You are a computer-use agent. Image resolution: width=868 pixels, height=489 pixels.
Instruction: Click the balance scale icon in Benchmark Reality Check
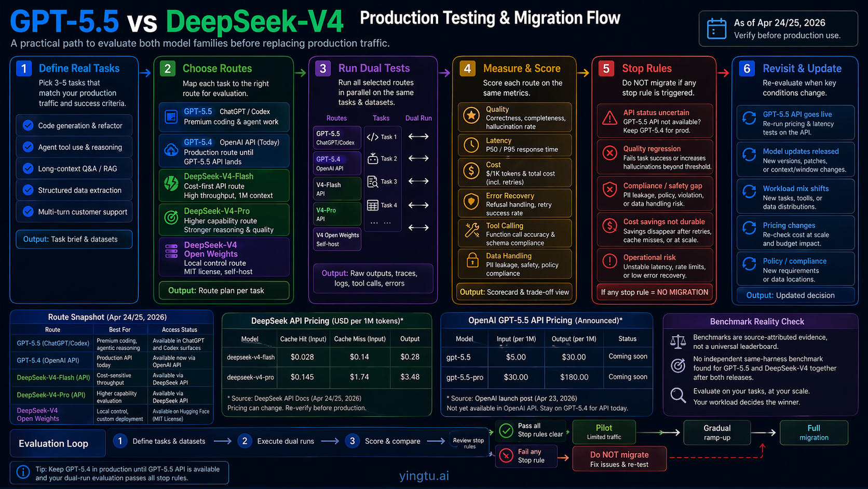coord(678,341)
